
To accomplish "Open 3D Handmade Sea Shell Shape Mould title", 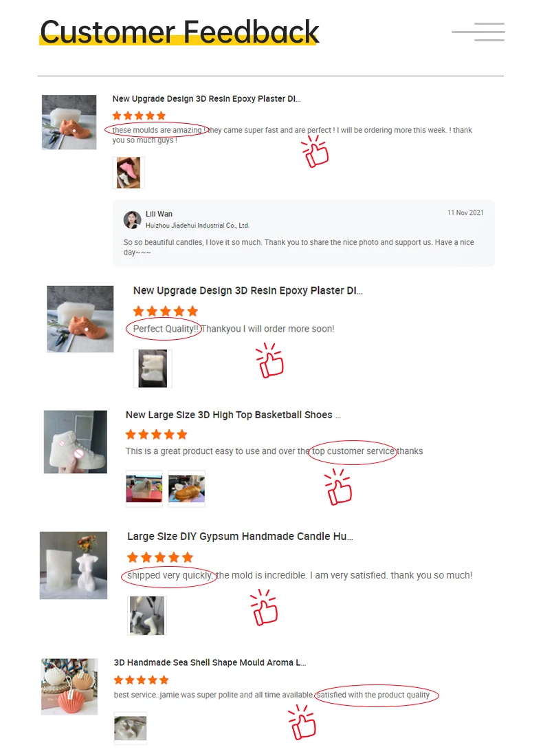I will click(x=210, y=662).
